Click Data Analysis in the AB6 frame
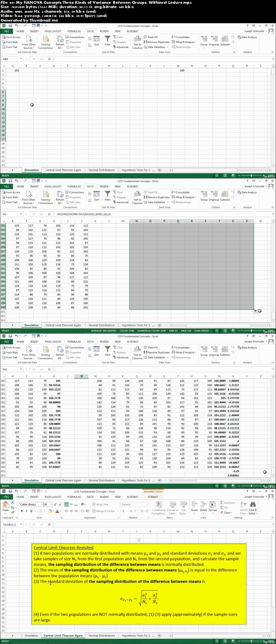Image resolution: width=276 pixels, height=644 pixels. coord(247,37)
